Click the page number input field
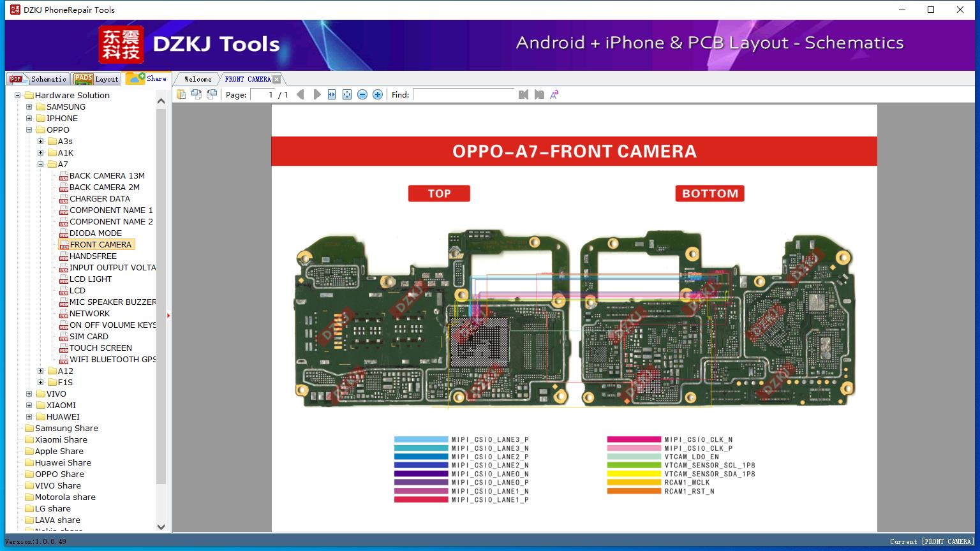The image size is (980, 551). 262,94
